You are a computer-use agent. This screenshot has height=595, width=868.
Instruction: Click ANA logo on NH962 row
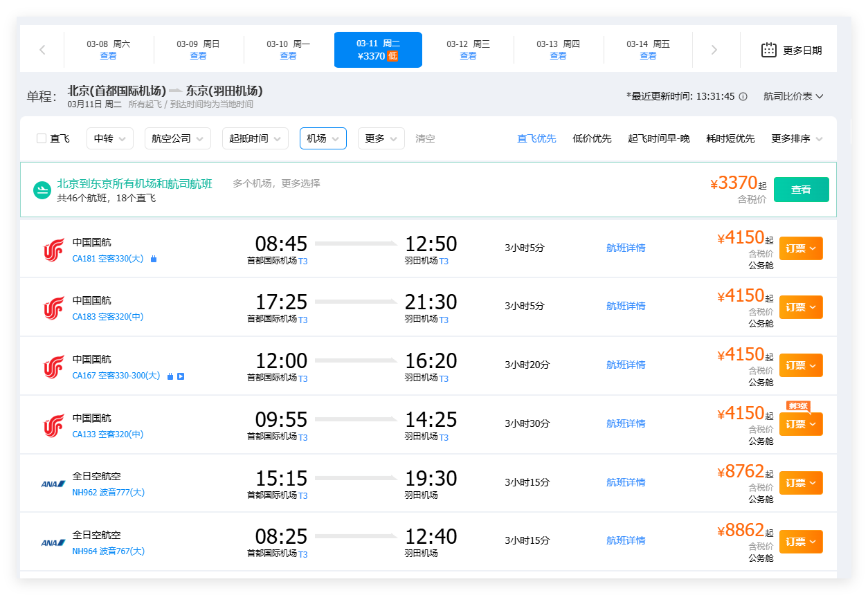(x=53, y=484)
